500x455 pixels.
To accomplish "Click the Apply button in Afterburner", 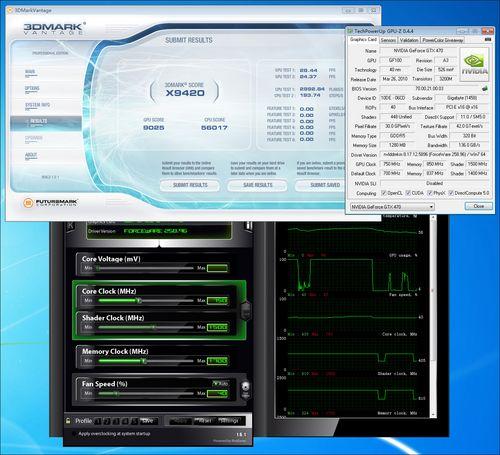I will (180, 421).
